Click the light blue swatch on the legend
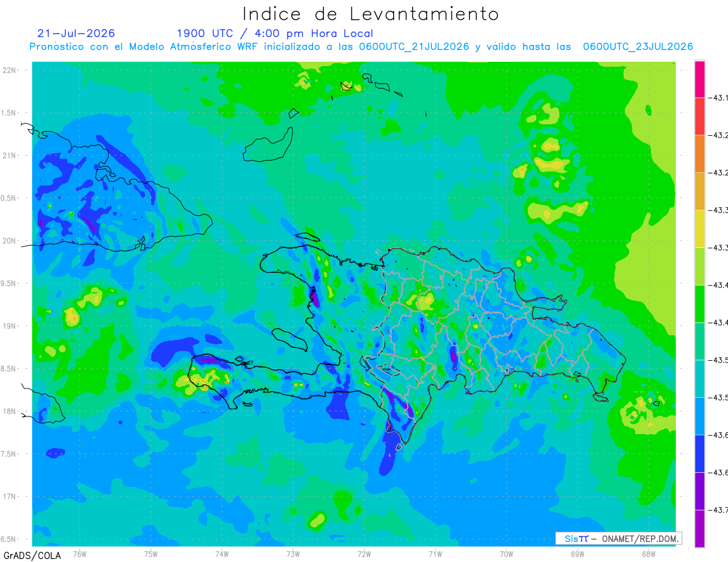 (x=699, y=416)
